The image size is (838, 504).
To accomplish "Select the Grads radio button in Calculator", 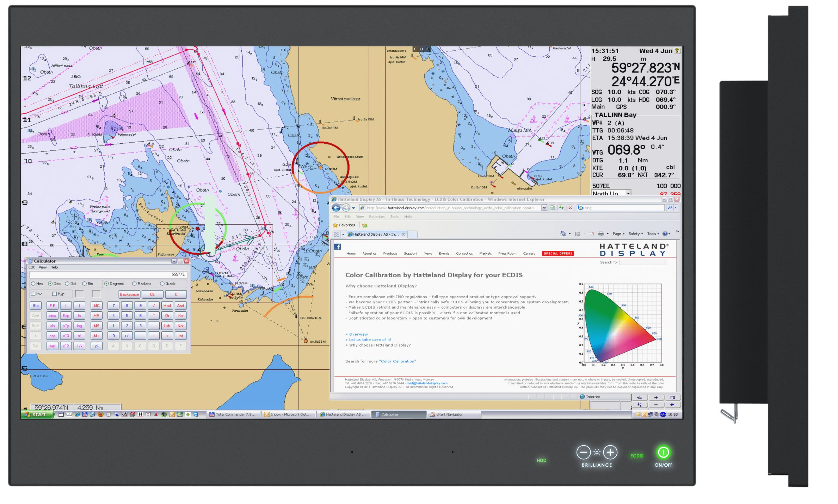I will [x=162, y=284].
